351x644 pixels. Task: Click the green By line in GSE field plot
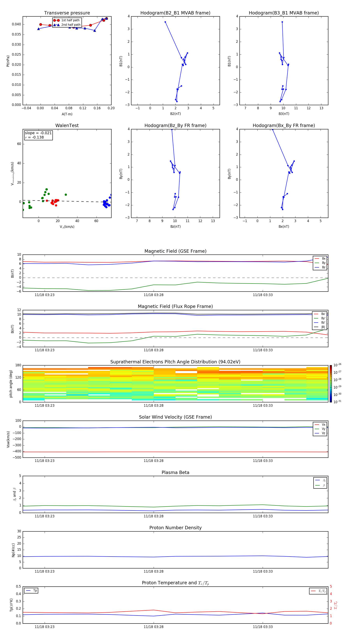pos(175,285)
